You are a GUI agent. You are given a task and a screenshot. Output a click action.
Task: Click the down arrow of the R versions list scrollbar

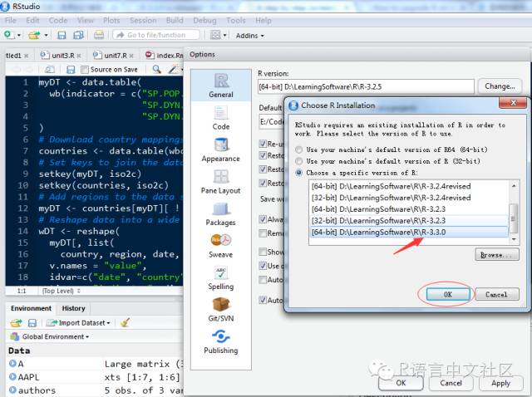[514, 239]
